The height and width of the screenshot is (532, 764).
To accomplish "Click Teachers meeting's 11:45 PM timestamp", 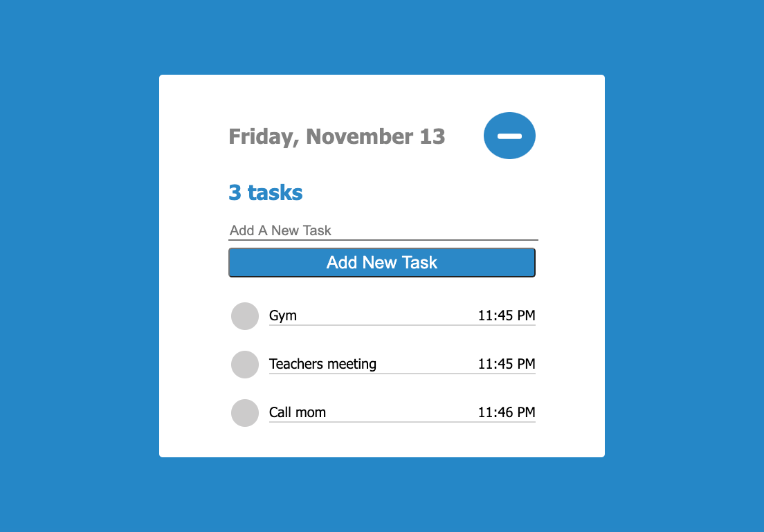I will (x=505, y=364).
